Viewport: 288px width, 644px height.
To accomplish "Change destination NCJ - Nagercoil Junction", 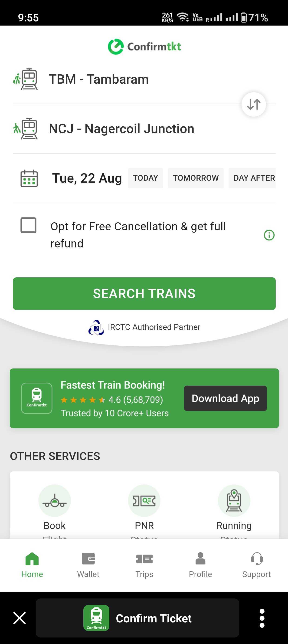I will pyautogui.click(x=121, y=129).
